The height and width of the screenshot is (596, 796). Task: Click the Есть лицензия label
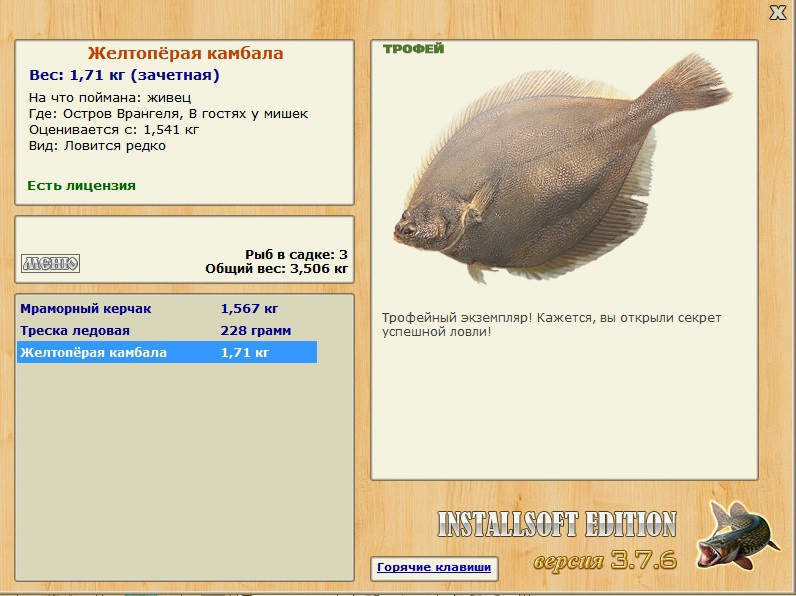[x=82, y=186]
